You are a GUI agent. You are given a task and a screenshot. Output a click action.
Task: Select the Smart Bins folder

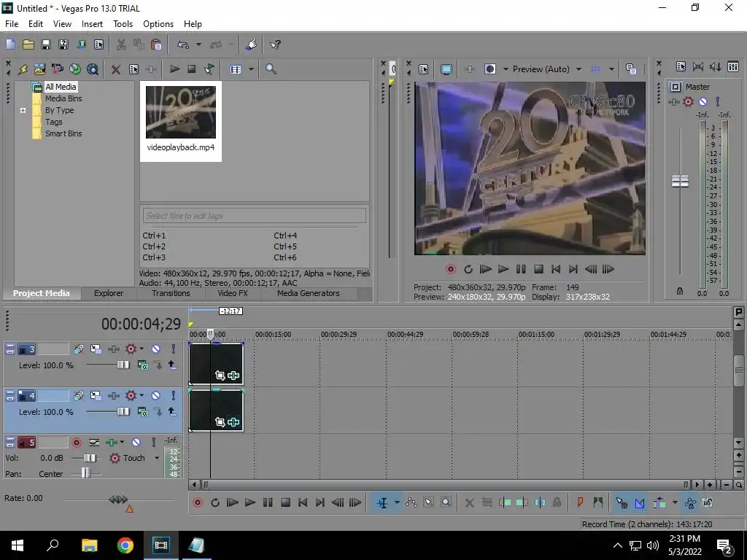tap(63, 133)
